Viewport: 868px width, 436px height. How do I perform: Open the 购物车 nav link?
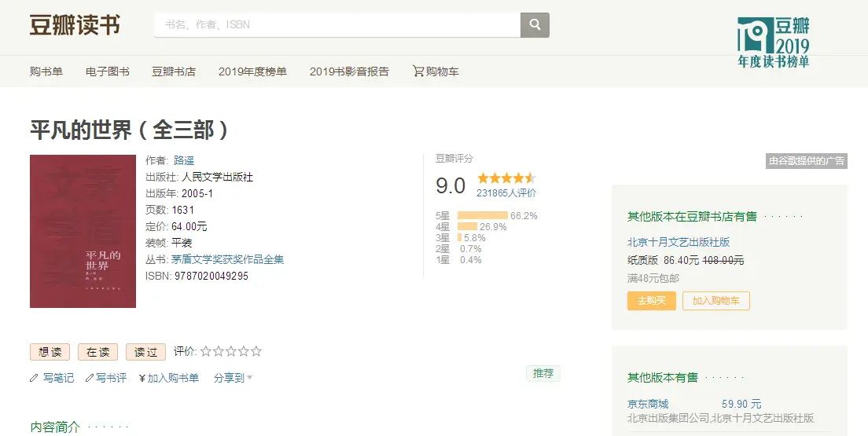(443, 71)
